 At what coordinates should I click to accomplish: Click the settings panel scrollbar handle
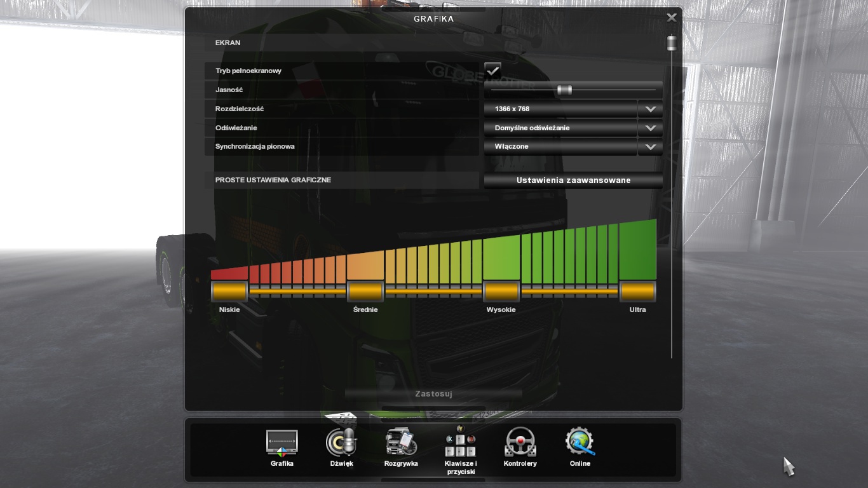pyautogui.click(x=671, y=43)
